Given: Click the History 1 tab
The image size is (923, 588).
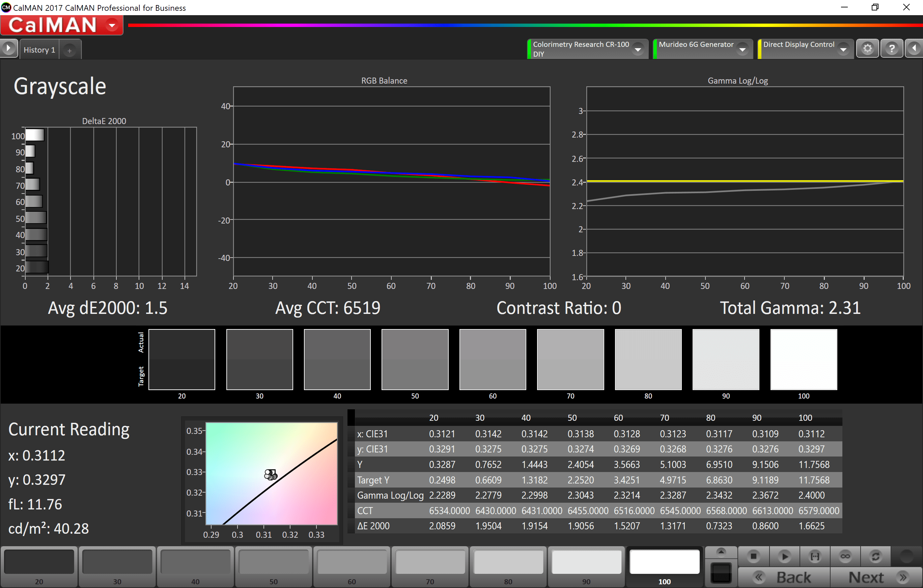Looking at the screenshot, I should 38,50.
